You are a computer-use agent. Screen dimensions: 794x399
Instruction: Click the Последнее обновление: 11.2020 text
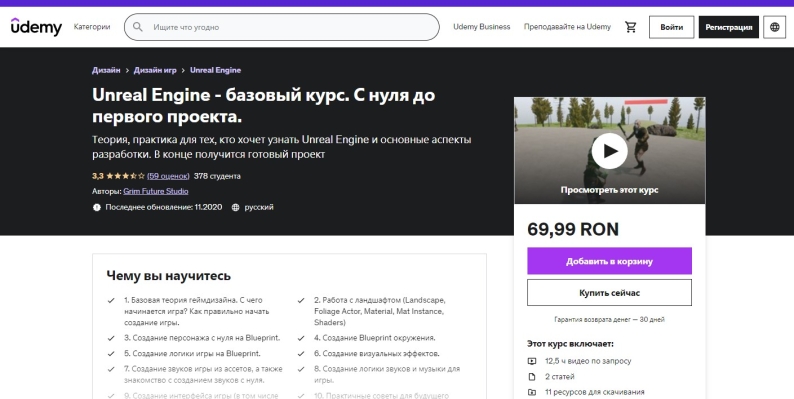tap(164, 207)
